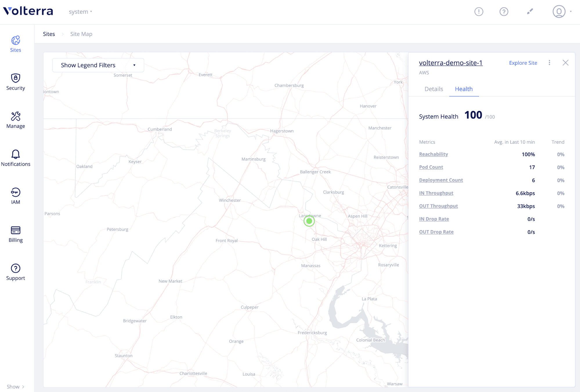This screenshot has width=580, height=392.
Task: Click the 100% Reachability value
Action: (x=528, y=154)
